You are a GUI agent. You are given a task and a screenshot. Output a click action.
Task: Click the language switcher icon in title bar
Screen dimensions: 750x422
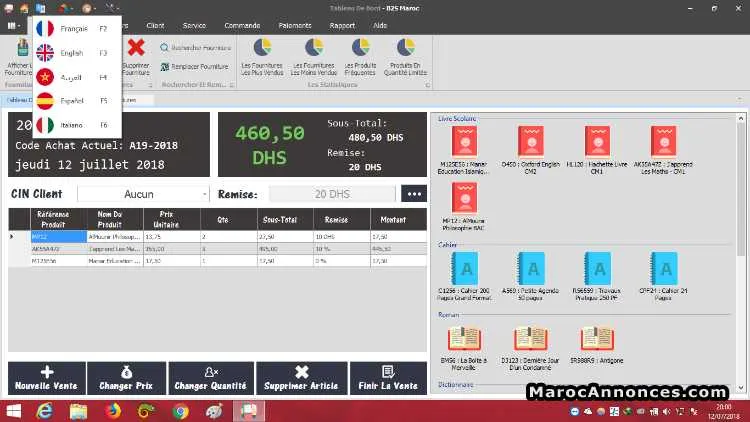[x=41, y=8]
